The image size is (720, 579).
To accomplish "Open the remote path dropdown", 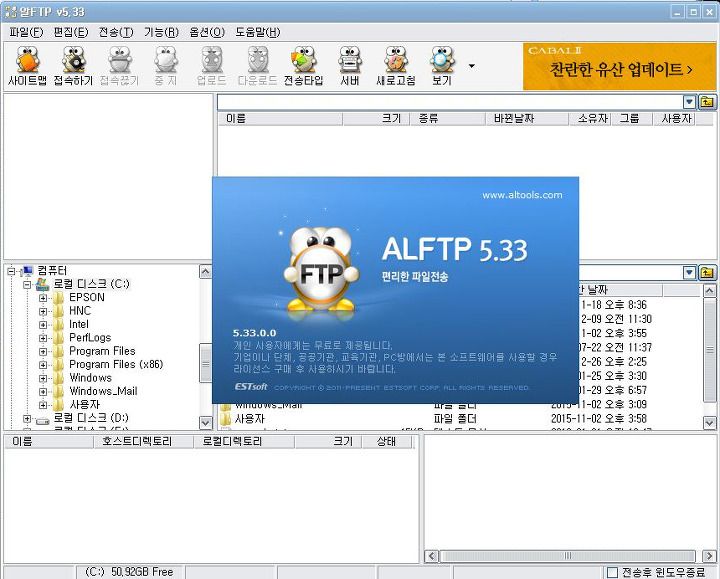I will [689, 102].
